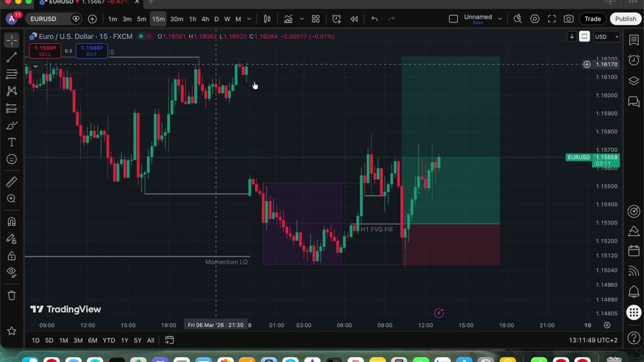Take a chart snapshot with the camera
Screen dimensions: 644x362
coord(569,19)
